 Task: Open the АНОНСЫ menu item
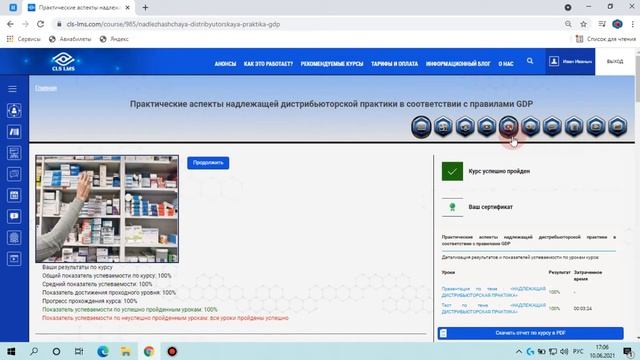click(x=225, y=64)
